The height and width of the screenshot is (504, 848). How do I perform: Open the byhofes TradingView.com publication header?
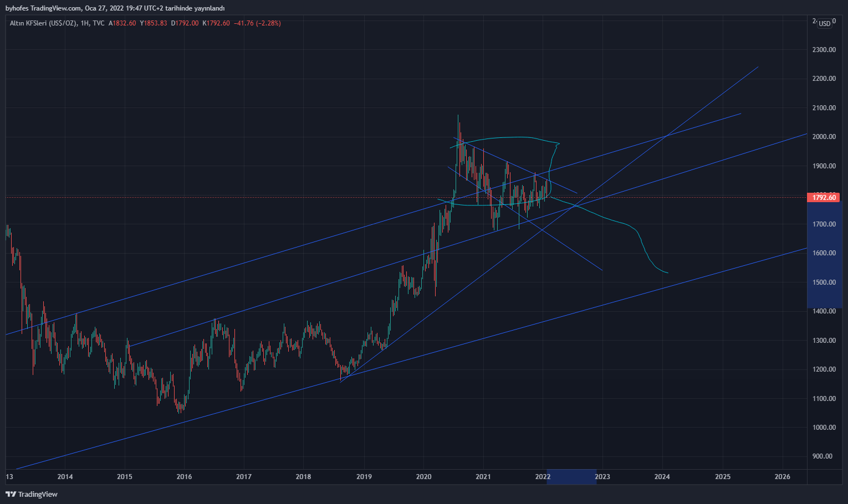pyautogui.click(x=115, y=8)
